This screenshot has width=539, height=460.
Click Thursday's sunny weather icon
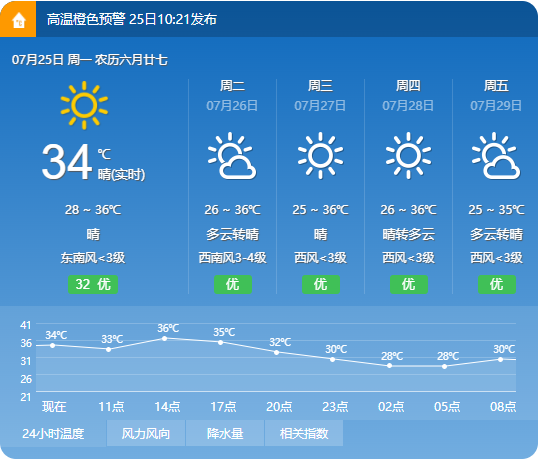(x=408, y=155)
